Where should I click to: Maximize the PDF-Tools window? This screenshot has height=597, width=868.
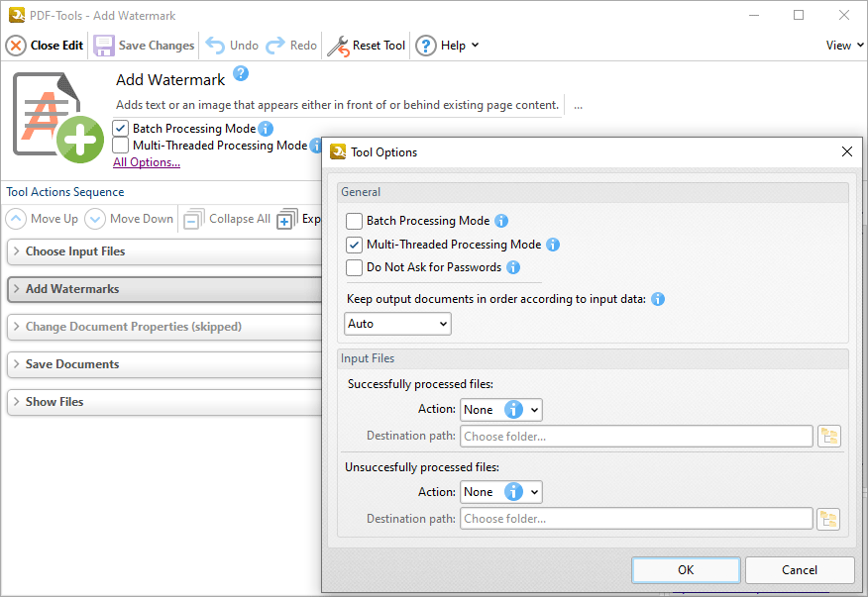pos(799,15)
